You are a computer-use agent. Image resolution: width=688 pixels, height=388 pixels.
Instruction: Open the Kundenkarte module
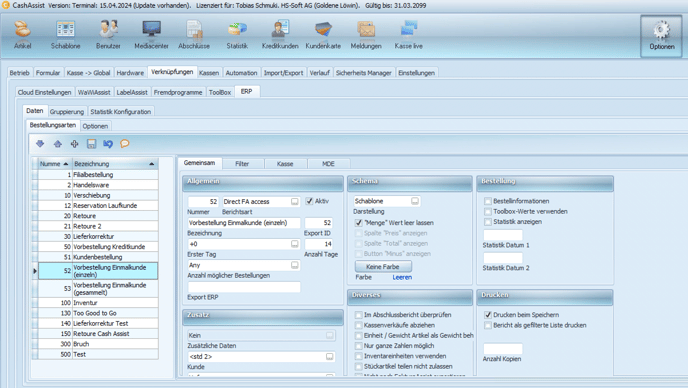point(323,35)
